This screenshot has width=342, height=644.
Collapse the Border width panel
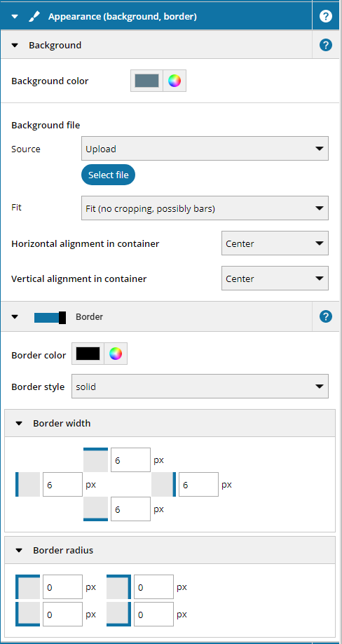coord(20,424)
